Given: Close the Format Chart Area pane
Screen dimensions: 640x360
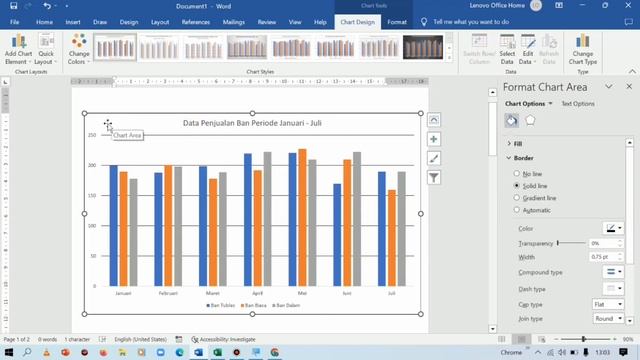Looking at the screenshot, I should 629,87.
